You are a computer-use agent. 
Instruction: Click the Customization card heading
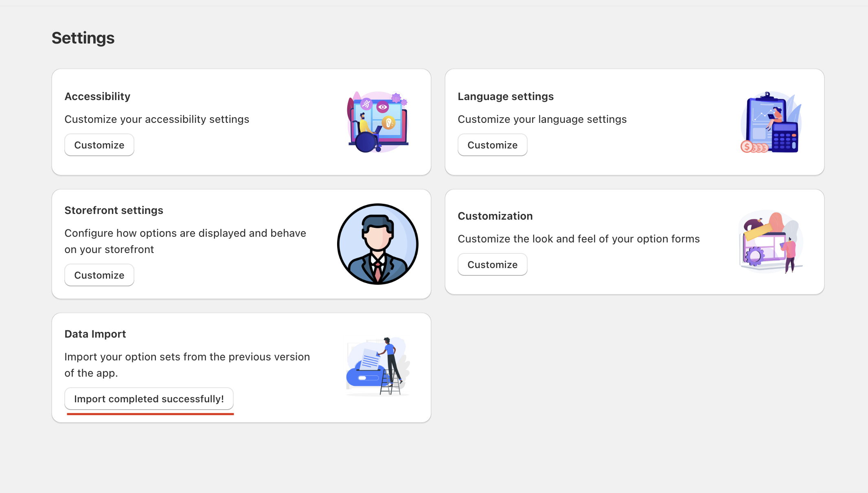495,216
